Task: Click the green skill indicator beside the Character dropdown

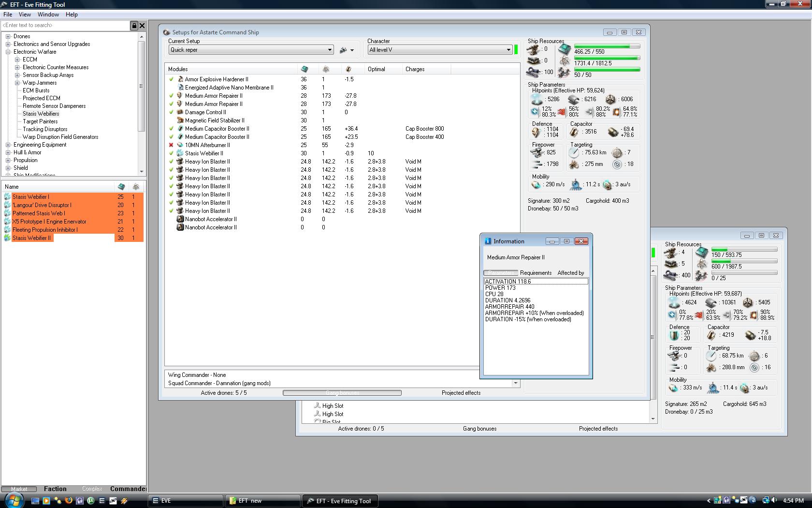Action: [x=516, y=50]
